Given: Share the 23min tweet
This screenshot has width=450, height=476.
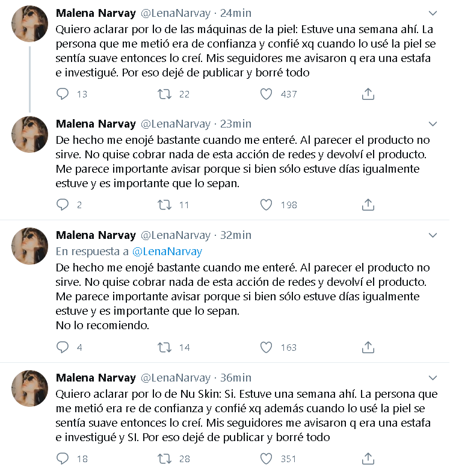Looking at the screenshot, I should click(368, 205).
